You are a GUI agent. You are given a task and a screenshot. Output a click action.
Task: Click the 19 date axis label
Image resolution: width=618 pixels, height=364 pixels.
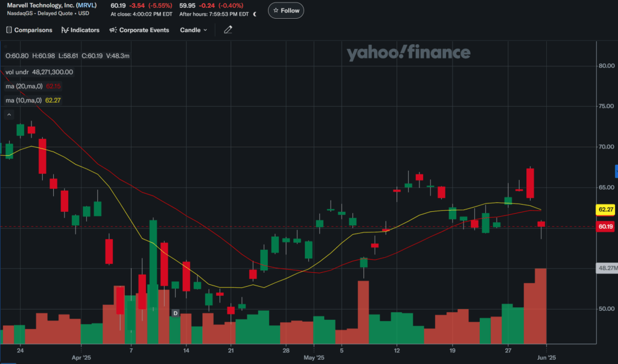coord(452,350)
